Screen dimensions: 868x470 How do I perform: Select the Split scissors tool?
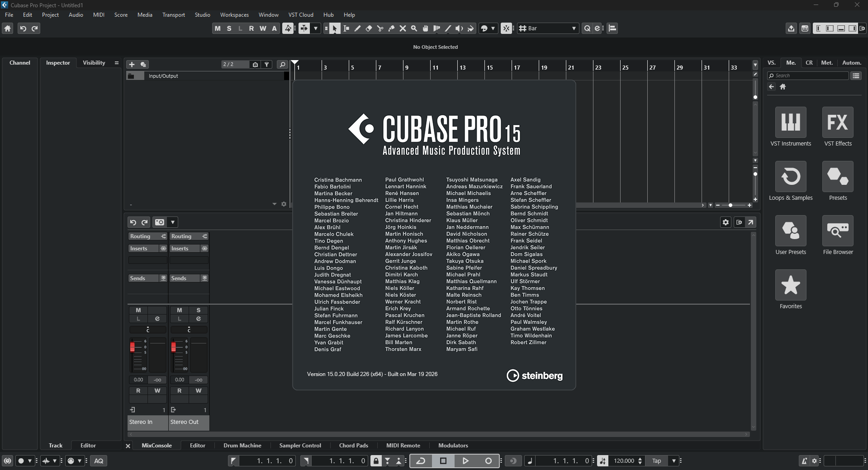(x=380, y=28)
